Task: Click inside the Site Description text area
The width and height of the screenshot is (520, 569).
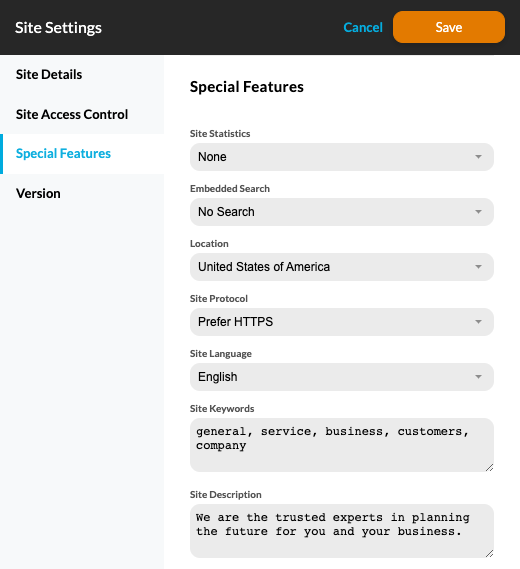Action: pos(341,531)
